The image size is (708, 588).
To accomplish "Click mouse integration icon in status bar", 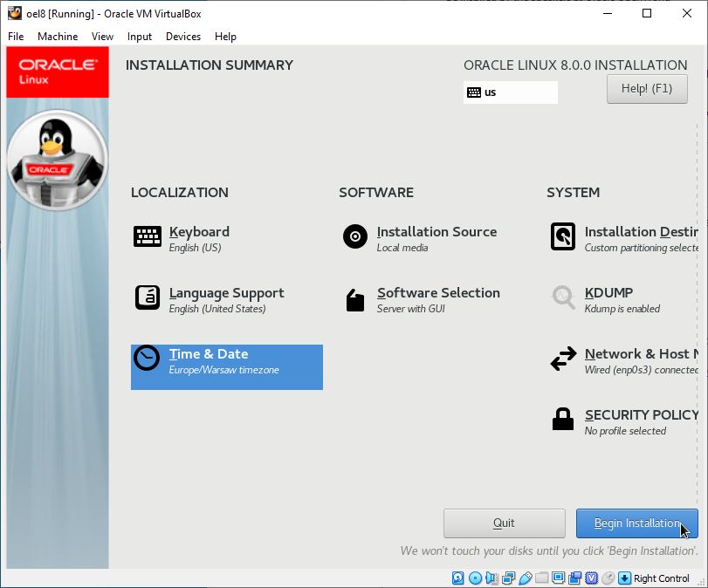I will tap(608, 578).
